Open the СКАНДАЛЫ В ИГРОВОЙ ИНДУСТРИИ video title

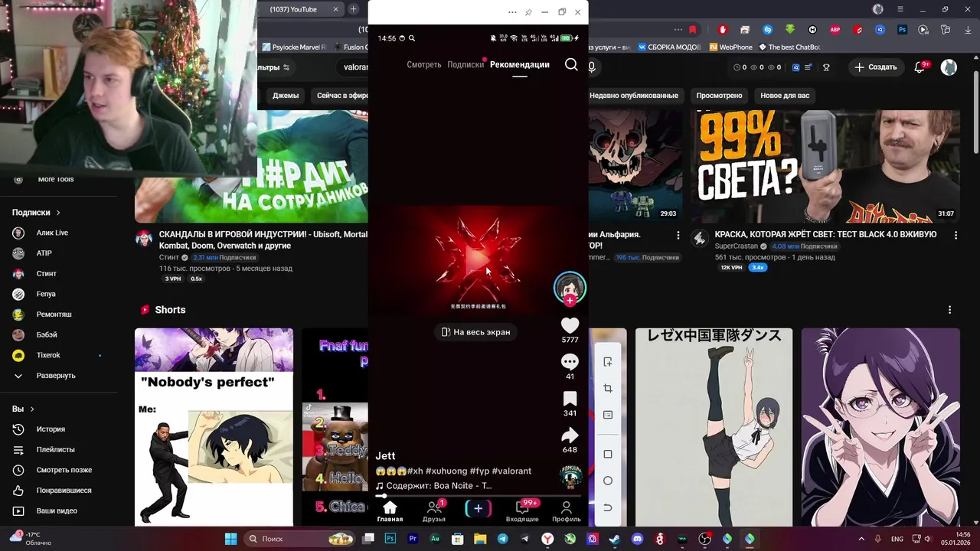coord(263,240)
